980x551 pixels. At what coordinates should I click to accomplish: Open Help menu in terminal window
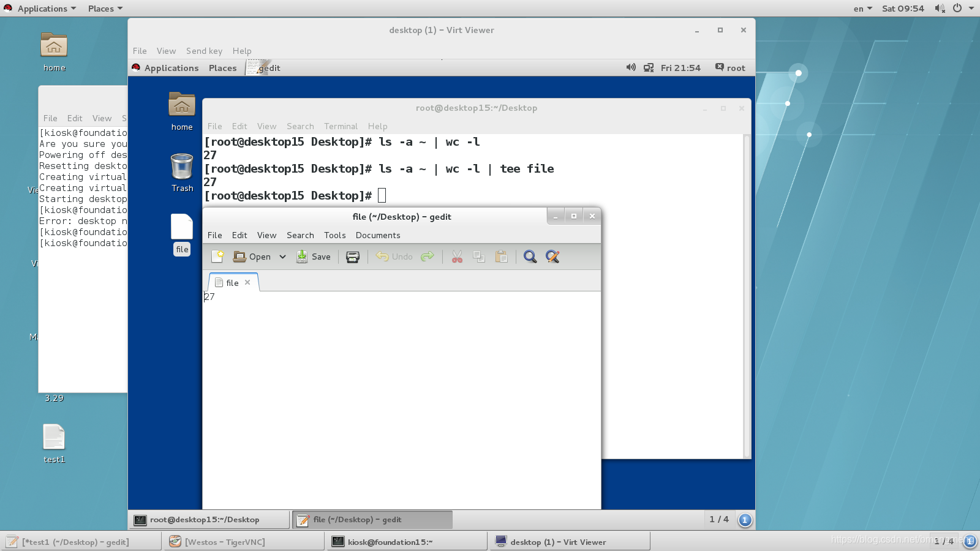[377, 126]
